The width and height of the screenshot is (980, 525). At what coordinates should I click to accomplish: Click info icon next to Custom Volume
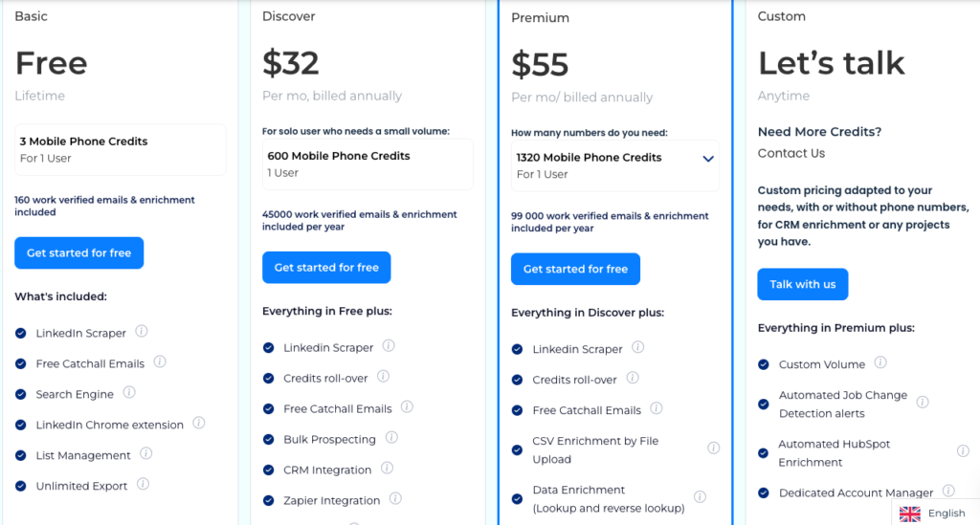[x=880, y=363]
